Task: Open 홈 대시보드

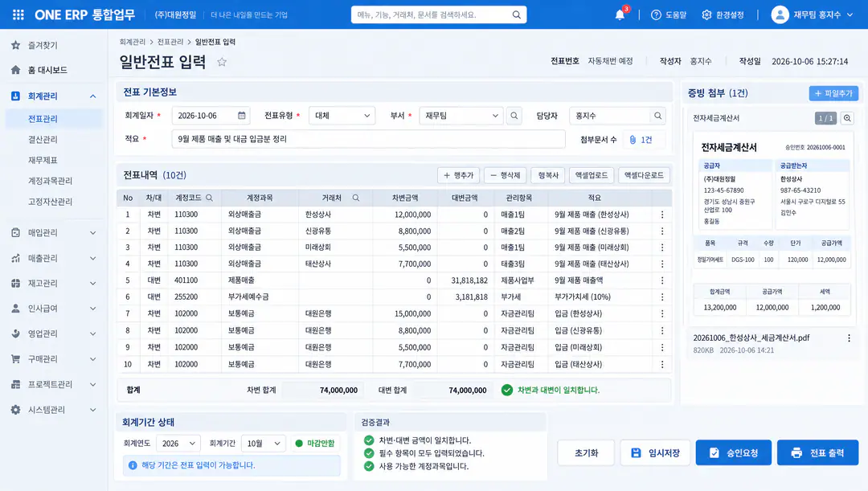Action: point(47,70)
